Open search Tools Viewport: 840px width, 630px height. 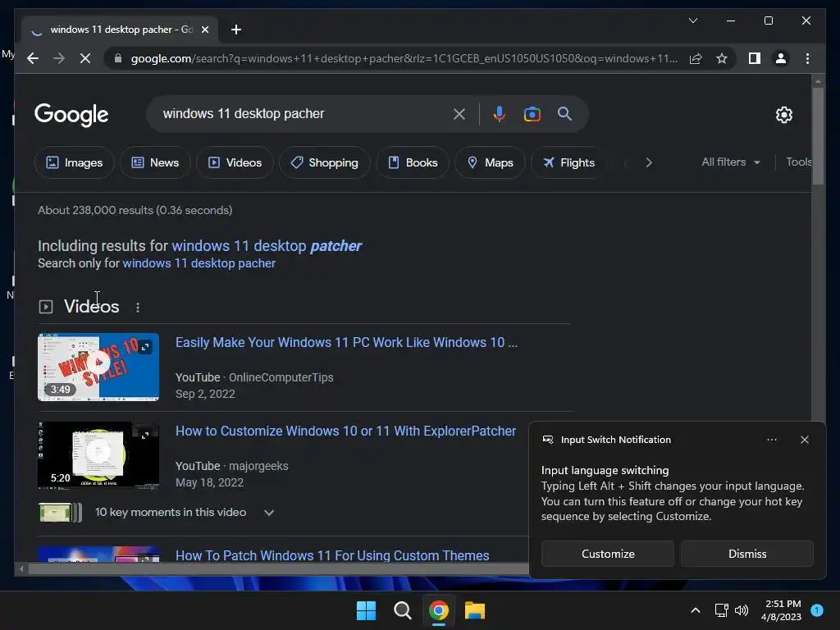[x=799, y=162]
